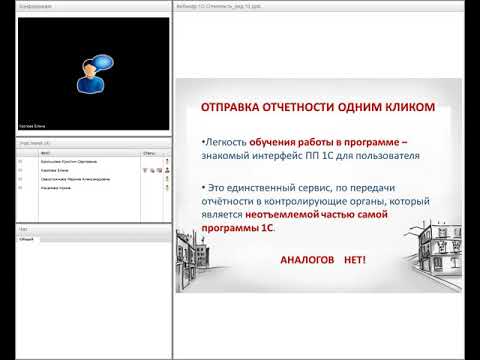Click the slide heading ОТПРАВКА ОТЧЕТНОСТИ ОДНИМ КЛИКОМ
The width and height of the screenshot is (480, 360).
pyautogui.click(x=318, y=107)
